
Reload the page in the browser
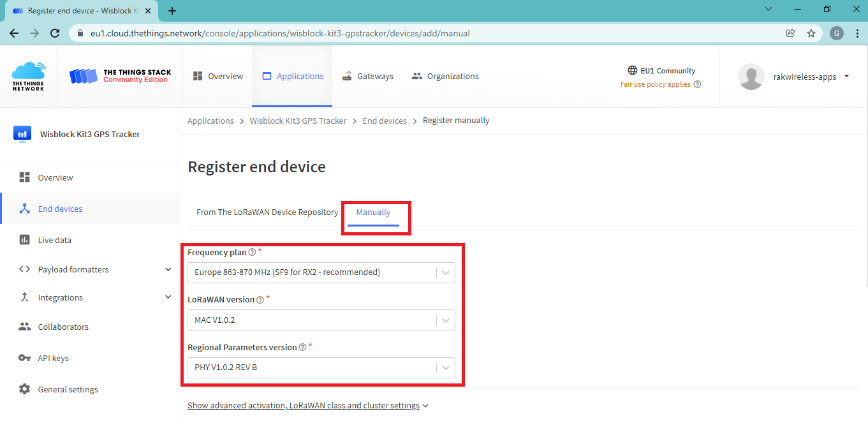pos(55,33)
